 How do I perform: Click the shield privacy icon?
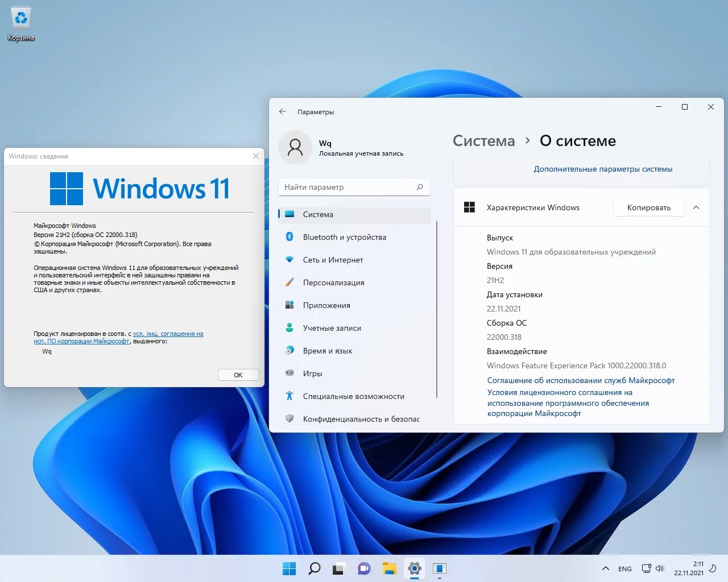coord(289,418)
